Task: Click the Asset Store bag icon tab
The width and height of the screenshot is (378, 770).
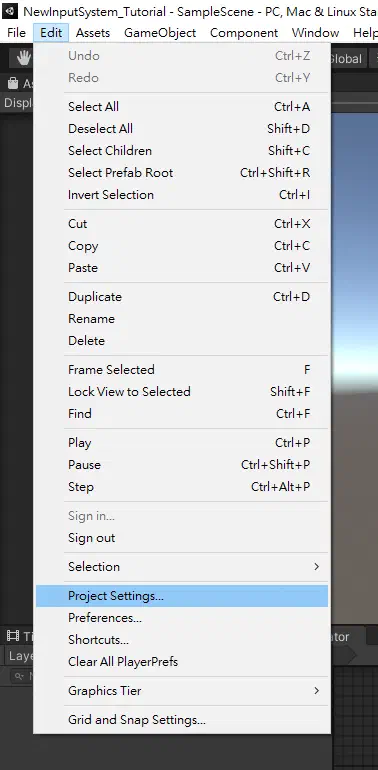Action: point(13,83)
